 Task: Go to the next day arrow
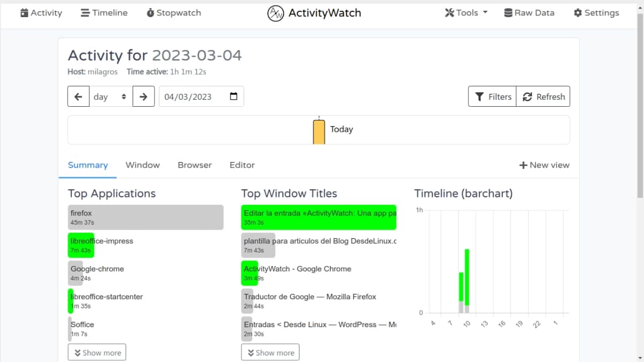tap(143, 97)
